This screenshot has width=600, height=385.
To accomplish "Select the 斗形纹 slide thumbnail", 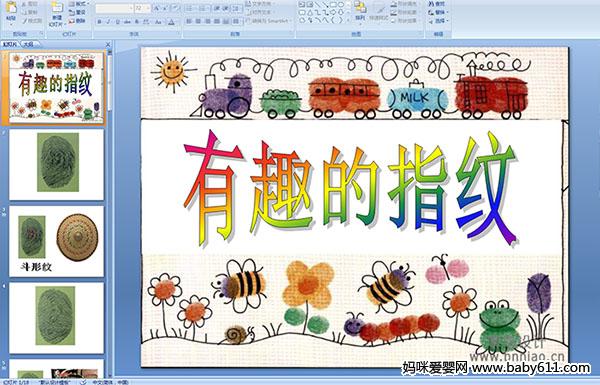I will point(57,241).
